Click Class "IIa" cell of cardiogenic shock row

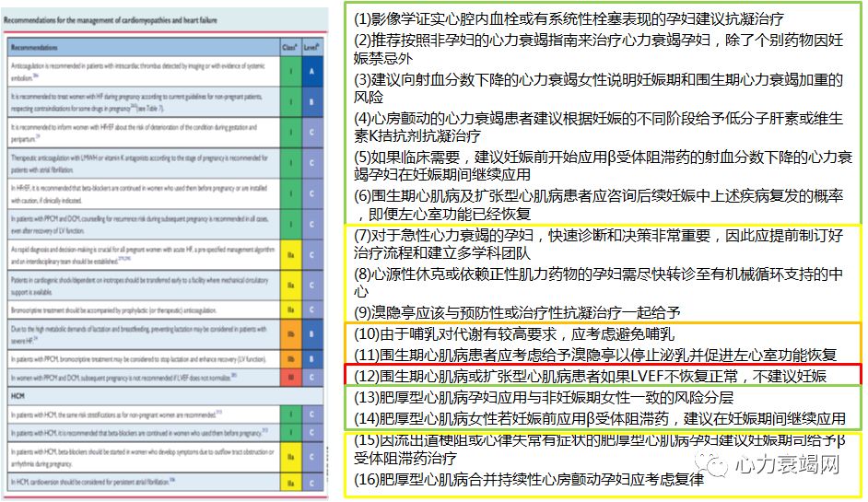(290, 285)
